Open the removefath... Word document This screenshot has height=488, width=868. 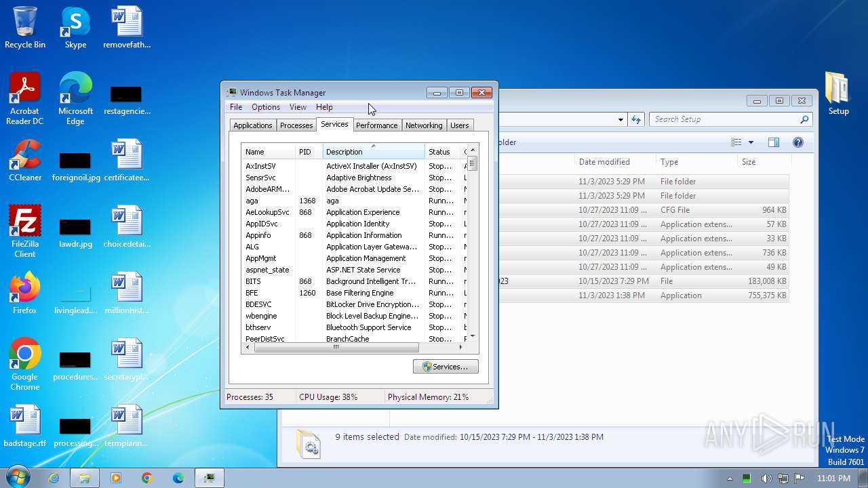pyautogui.click(x=127, y=27)
